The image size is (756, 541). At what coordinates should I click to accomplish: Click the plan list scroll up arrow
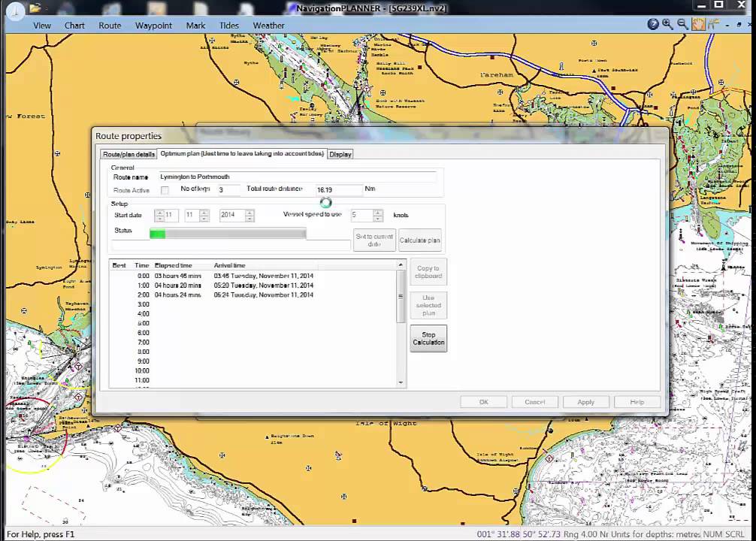coord(401,264)
